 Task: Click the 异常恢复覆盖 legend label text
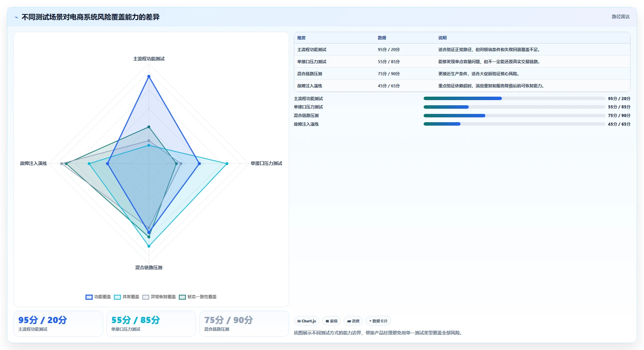(163, 297)
